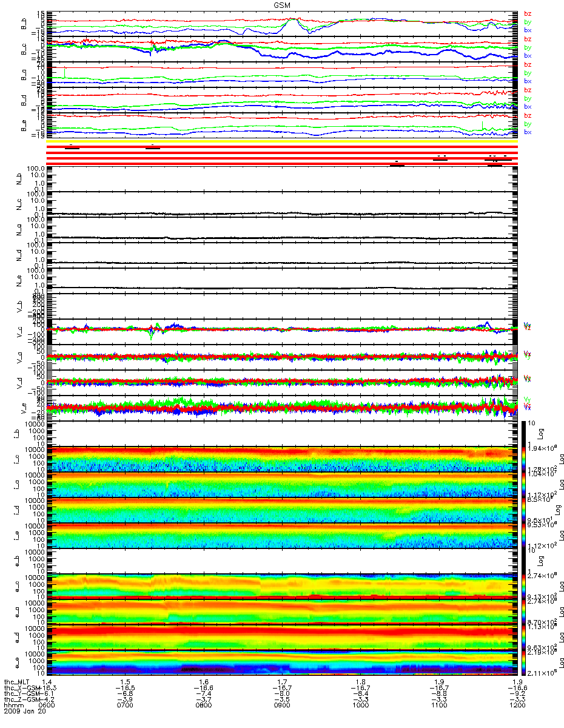Click the Y-GSM value -8.4

[x=360, y=693]
